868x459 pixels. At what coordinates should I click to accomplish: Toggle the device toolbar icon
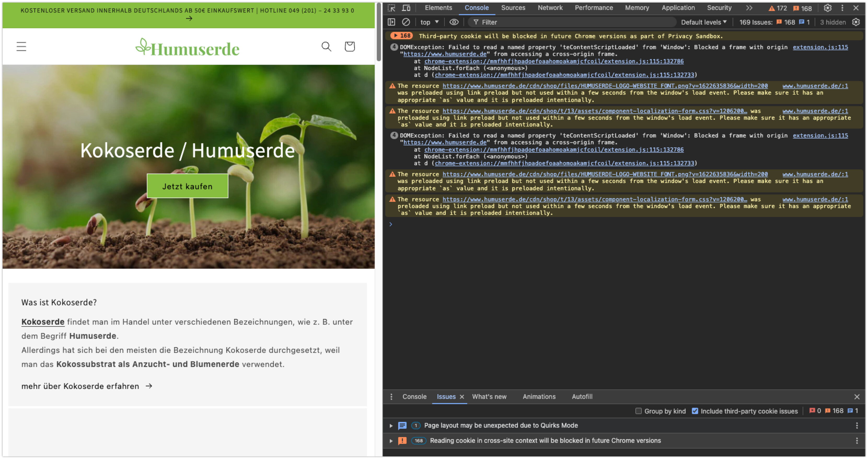406,8
